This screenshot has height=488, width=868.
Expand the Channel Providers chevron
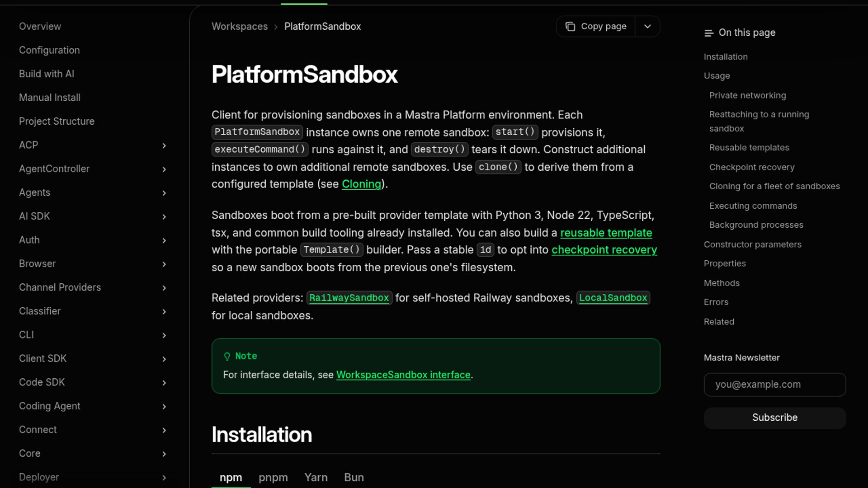click(x=164, y=288)
